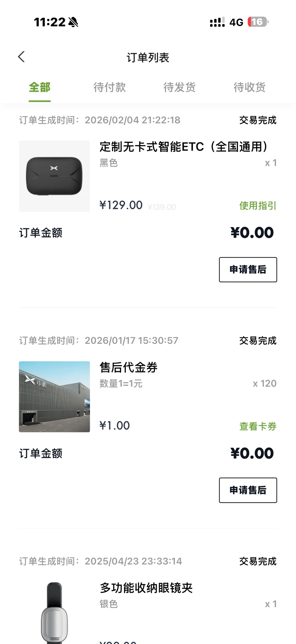296x644 pixels.
Task: Tap the 多功能收纳眼镜夹 product title
Action: click(146, 588)
